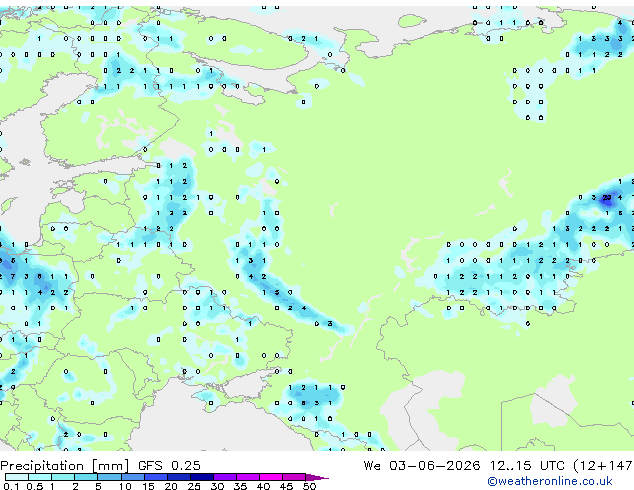
Task: Click the 0.1–0.5 mm legend swatch
Action: [17, 477]
